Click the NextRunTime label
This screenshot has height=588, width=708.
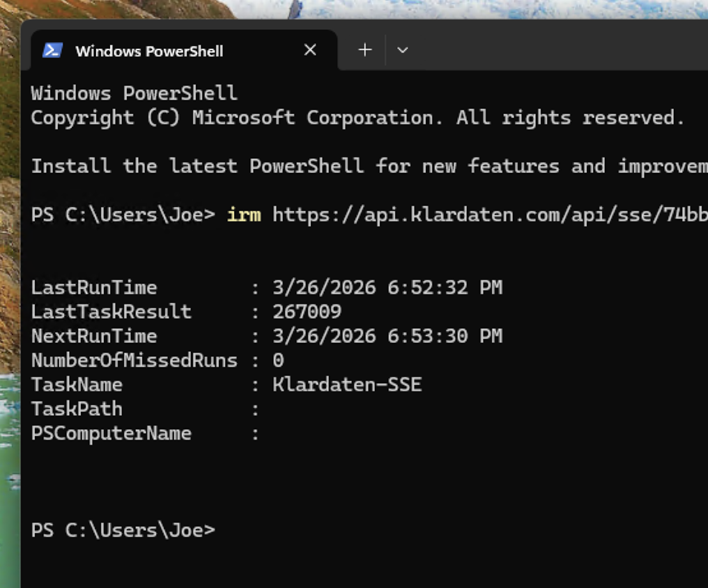coord(94,336)
